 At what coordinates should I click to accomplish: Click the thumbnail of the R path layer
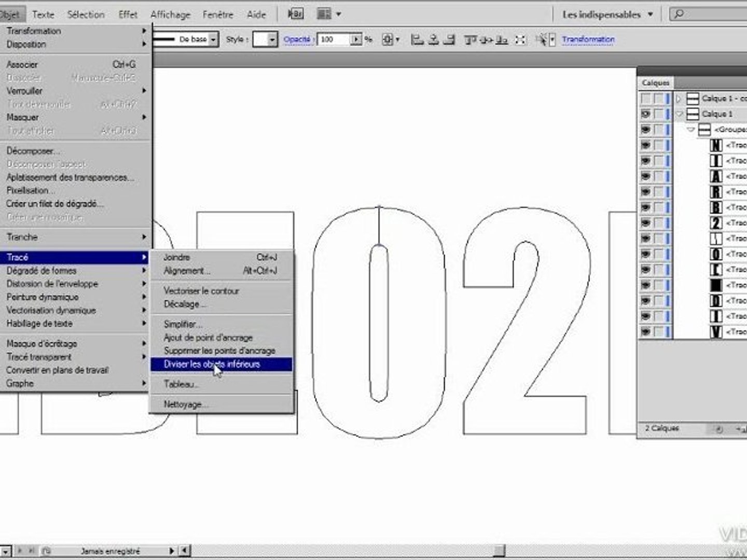[x=716, y=192]
